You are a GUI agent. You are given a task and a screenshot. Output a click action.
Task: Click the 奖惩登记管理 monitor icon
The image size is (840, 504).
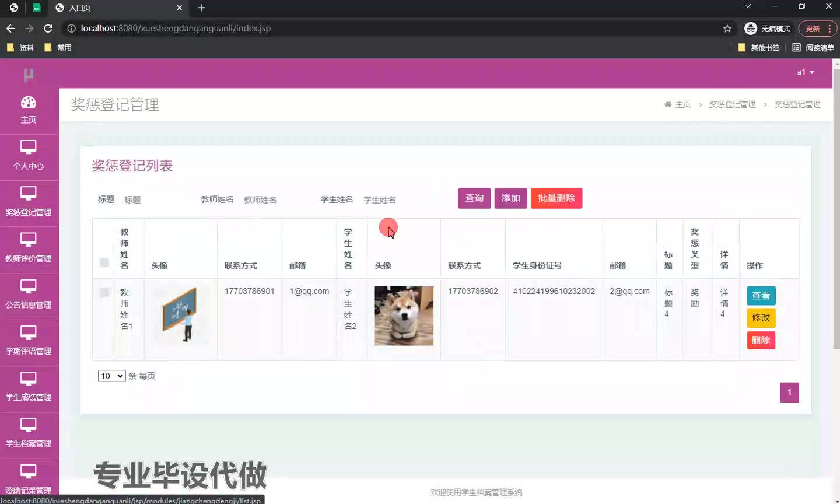[x=28, y=193]
